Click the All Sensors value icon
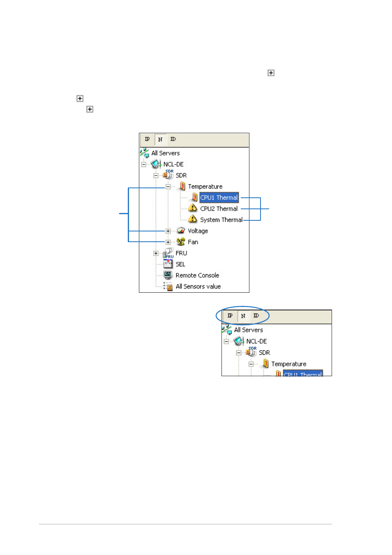The image size is (392, 555). click(x=168, y=286)
